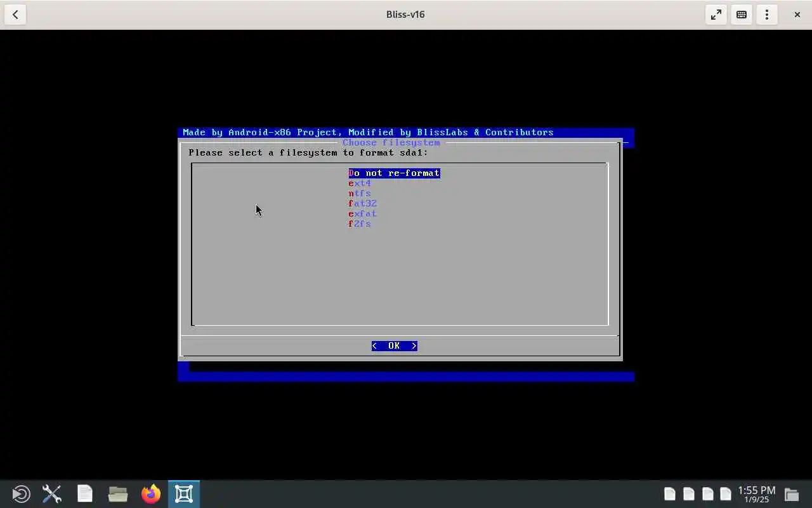Open the start menu icon in taskbar
812x508 pixels.
[x=21, y=494]
